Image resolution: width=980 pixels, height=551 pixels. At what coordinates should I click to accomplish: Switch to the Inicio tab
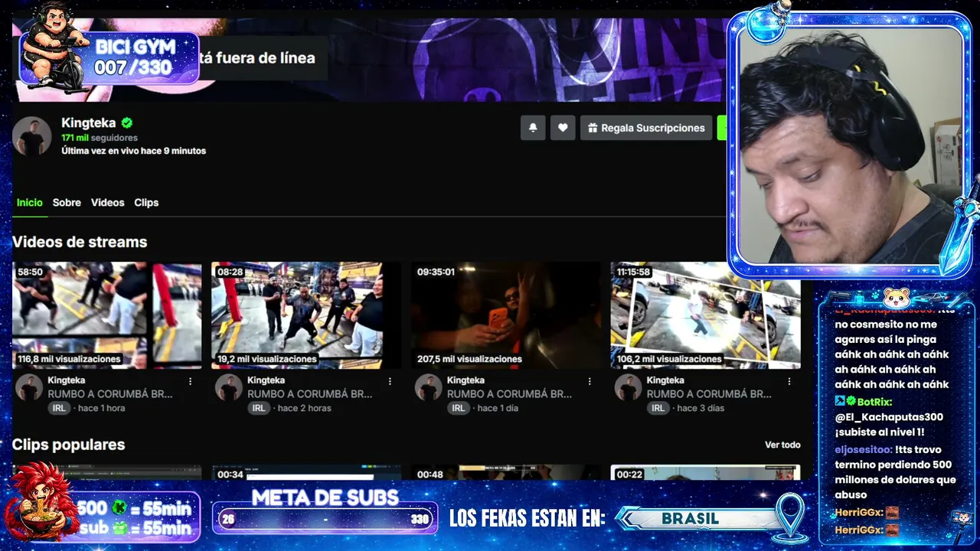tap(30, 203)
